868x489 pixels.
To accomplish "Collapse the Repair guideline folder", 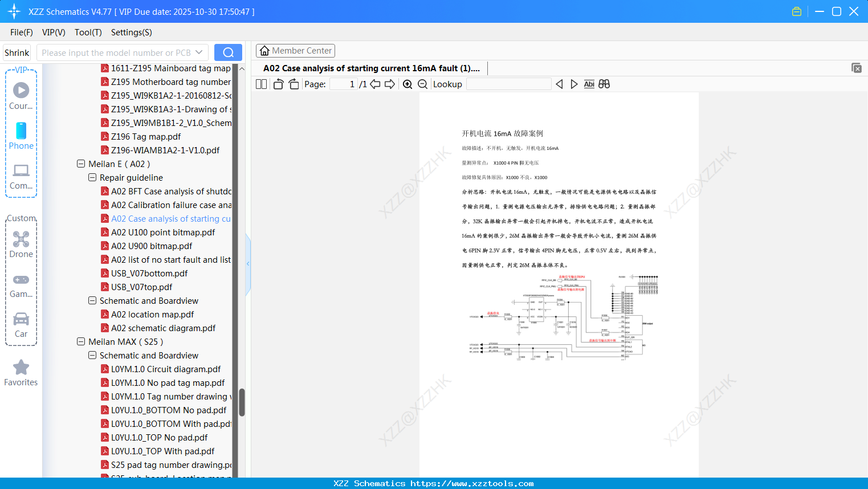I will (92, 177).
